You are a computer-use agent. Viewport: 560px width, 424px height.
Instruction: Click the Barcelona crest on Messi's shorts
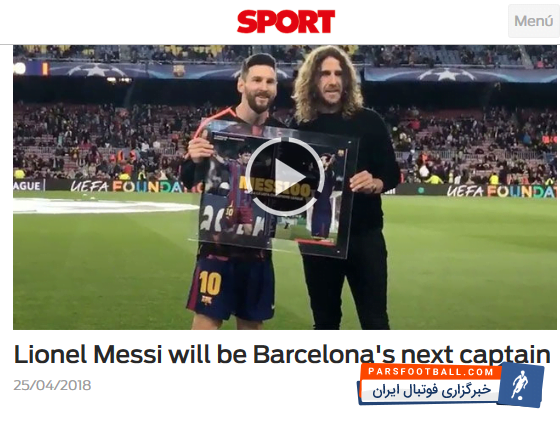[x=206, y=299]
